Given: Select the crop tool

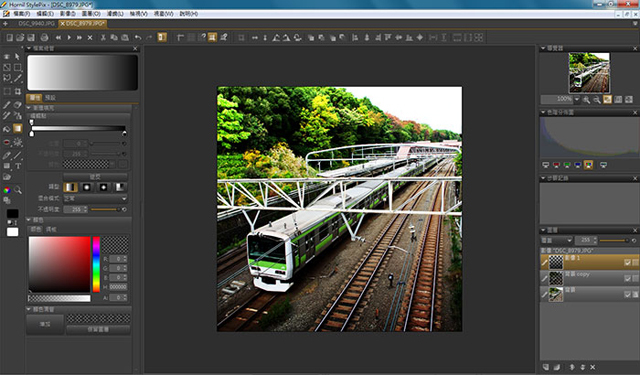Looking at the screenshot, I should pyautogui.click(x=18, y=91).
